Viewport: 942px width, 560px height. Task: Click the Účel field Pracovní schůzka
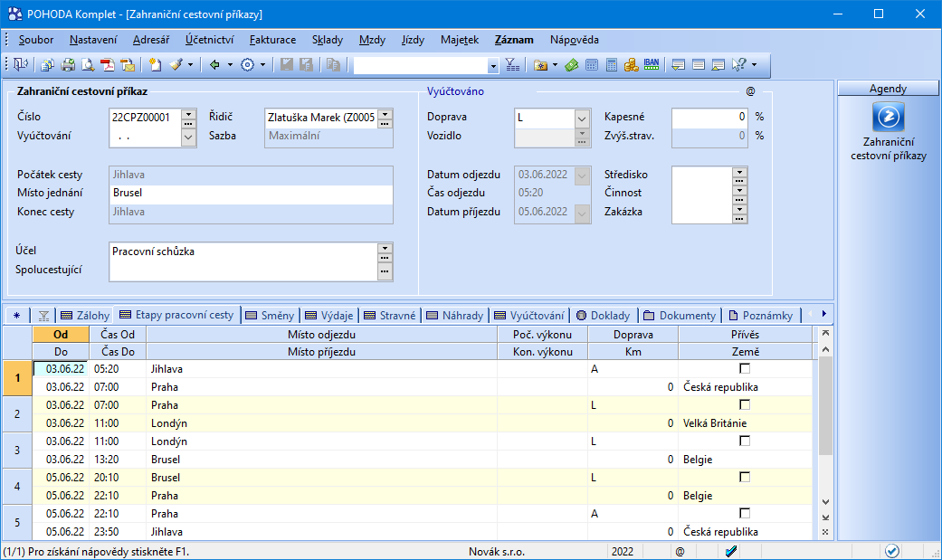(243, 252)
